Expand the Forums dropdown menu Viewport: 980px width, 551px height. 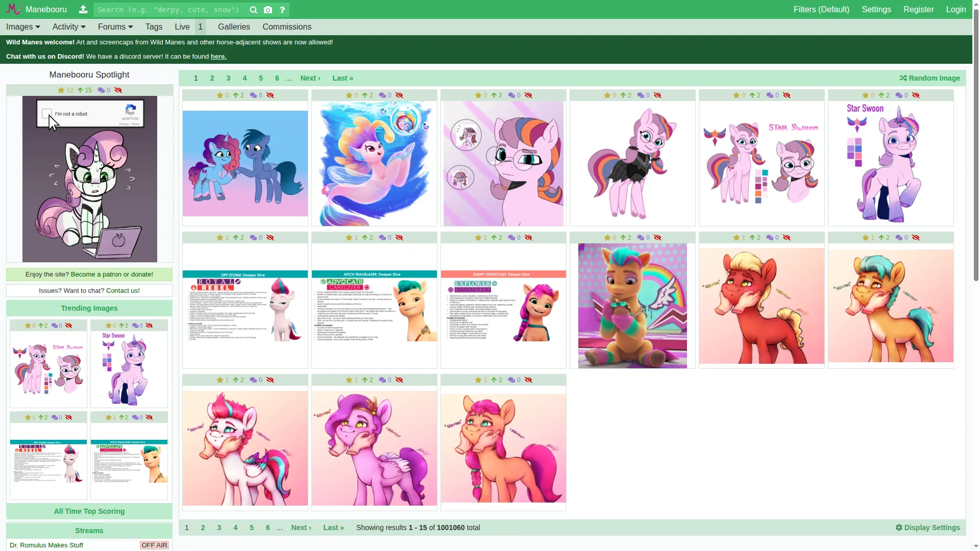(x=115, y=27)
